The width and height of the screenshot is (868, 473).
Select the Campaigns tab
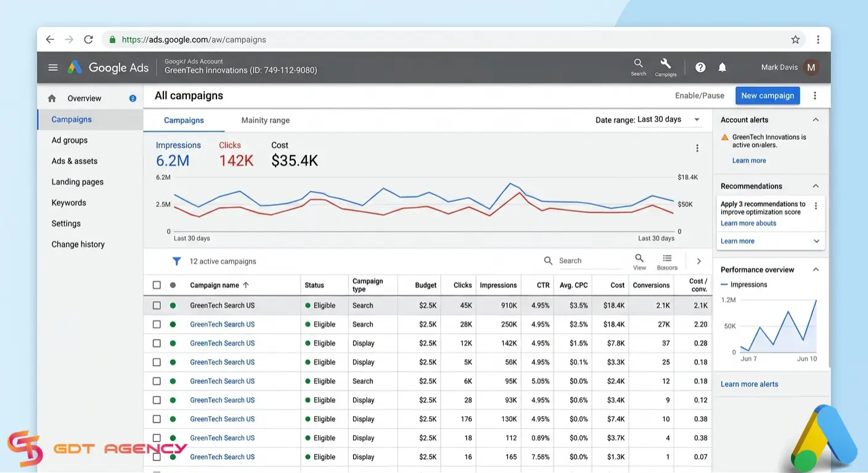click(184, 120)
